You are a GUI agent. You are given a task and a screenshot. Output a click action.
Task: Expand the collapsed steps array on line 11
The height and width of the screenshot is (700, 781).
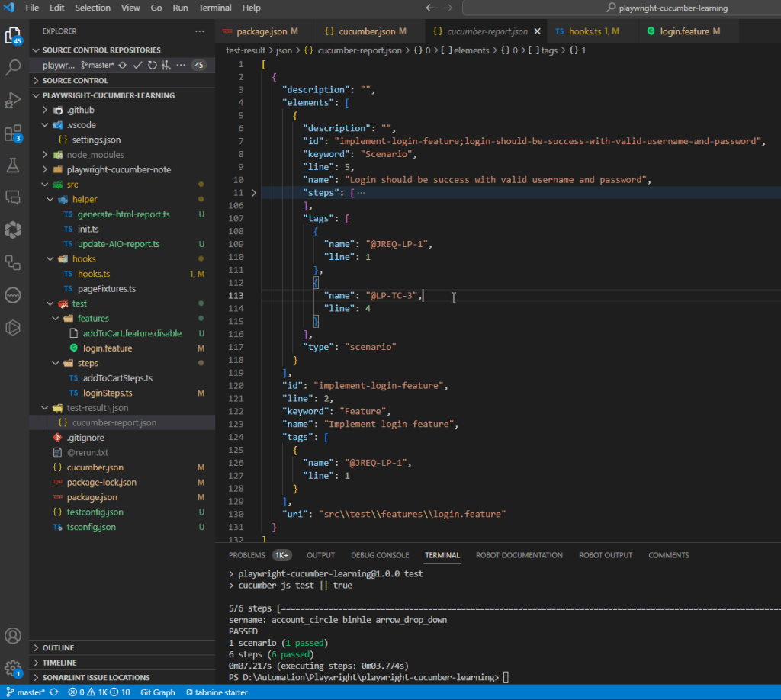254,193
